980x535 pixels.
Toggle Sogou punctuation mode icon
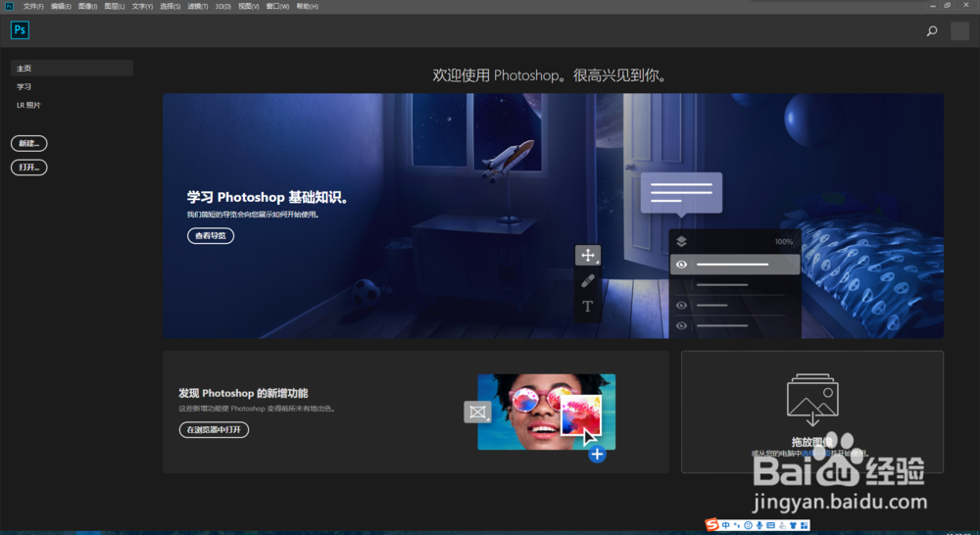pos(737,525)
